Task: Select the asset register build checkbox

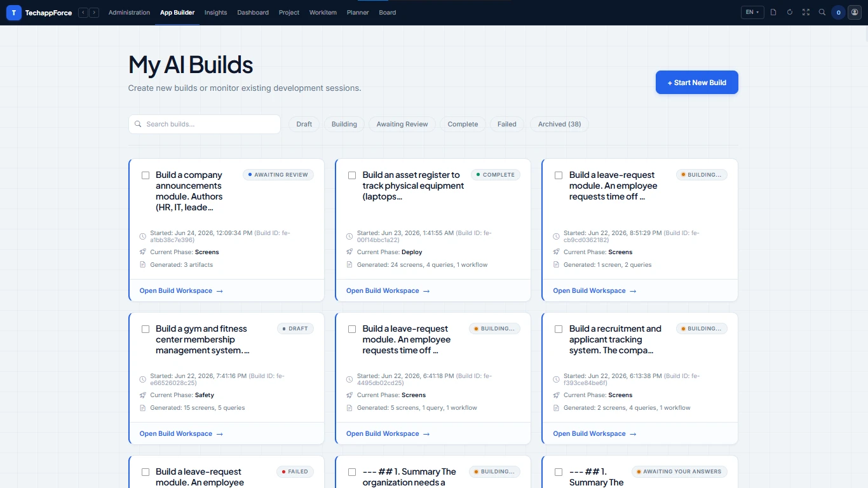Action: click(352, 175)
